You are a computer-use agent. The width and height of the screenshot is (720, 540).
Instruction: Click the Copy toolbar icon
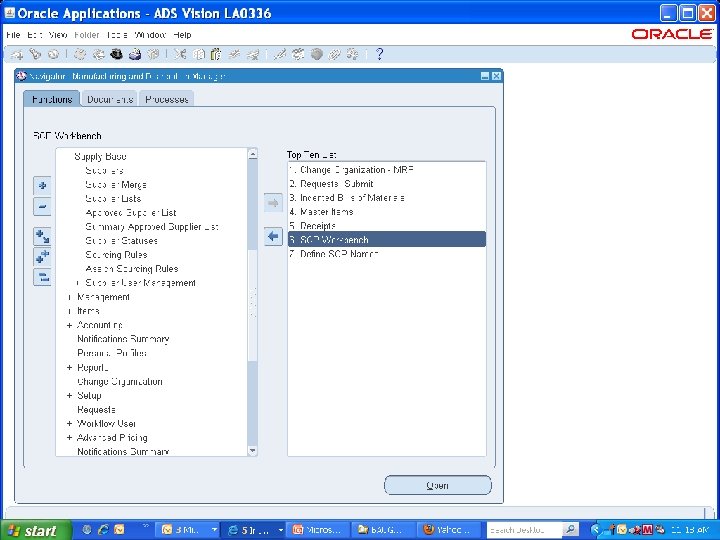point(198,55)
